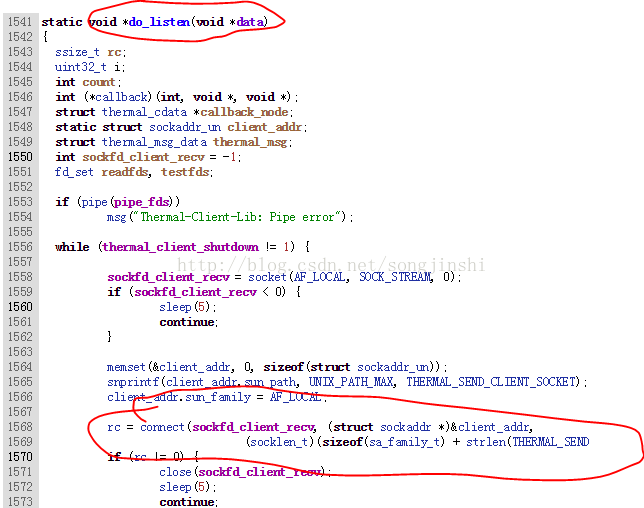This screenshot has width=644, height=508.
Task: Click the 'connect' call on line 1568
Action: (x=162, y=427)
